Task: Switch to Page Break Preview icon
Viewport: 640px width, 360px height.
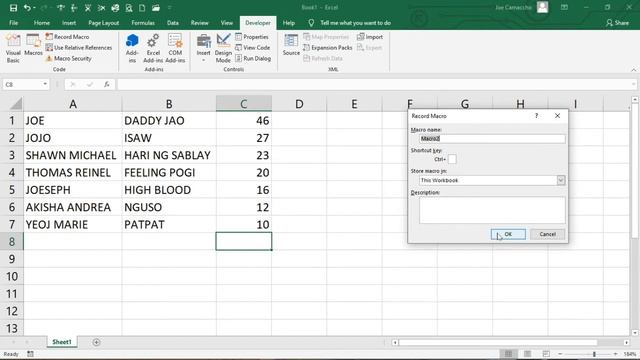Action: click(x=546, y=354)
